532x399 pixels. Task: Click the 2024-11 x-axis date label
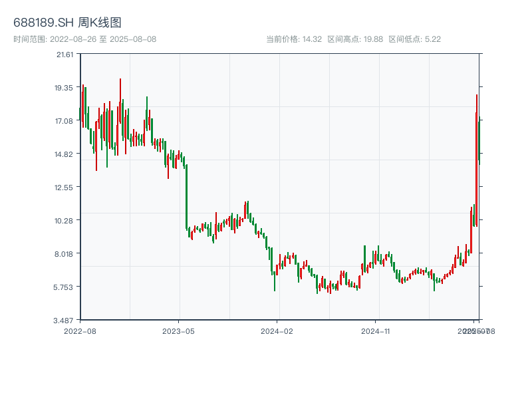click(x=376, y=331)
